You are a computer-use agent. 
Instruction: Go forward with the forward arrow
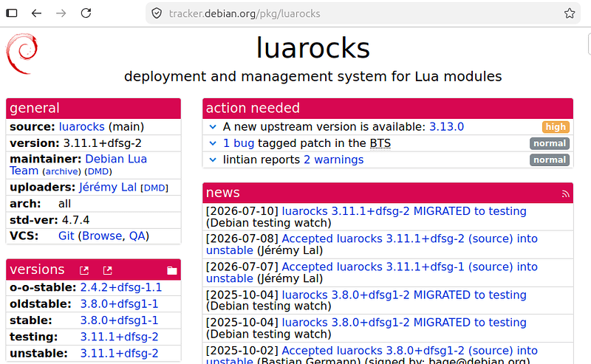click(61, 13)
